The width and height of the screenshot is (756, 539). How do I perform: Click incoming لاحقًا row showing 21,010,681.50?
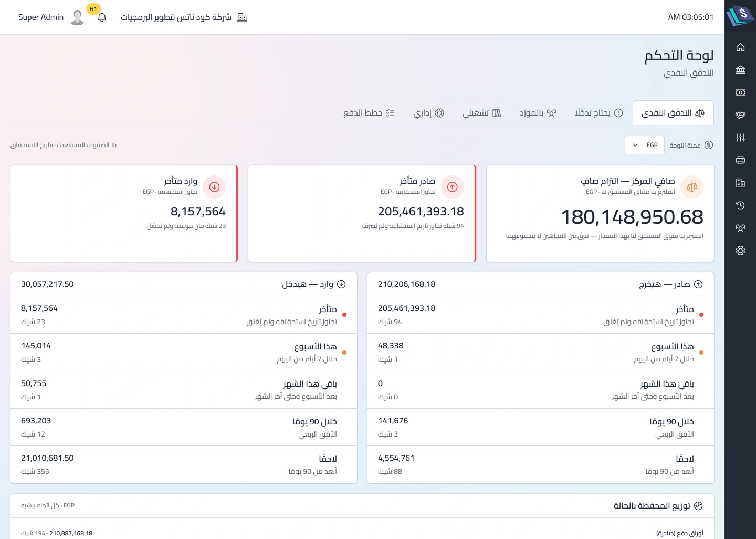(184, 464)
